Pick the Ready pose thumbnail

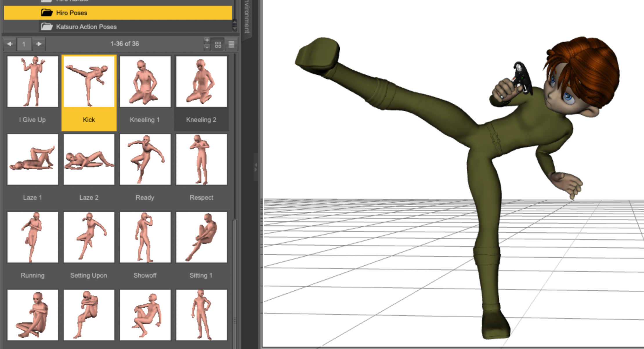pyautogui.click(x=145, y=159)
